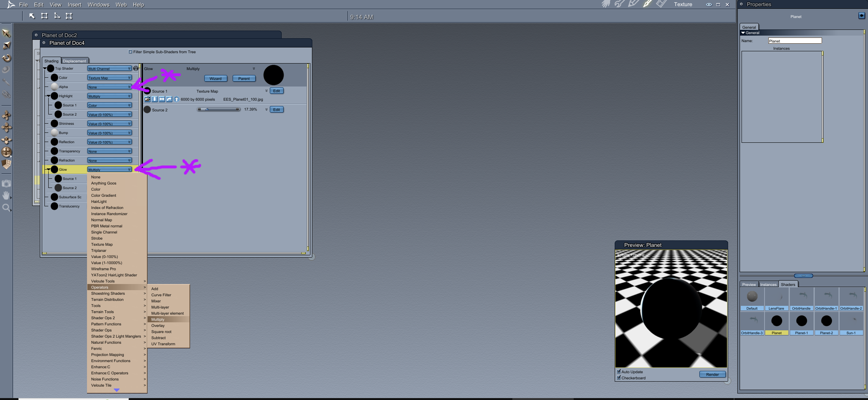Select the Planet-1 shader thumbnail
The width and height of the screenshot is (868, 400).
point(801,323)
